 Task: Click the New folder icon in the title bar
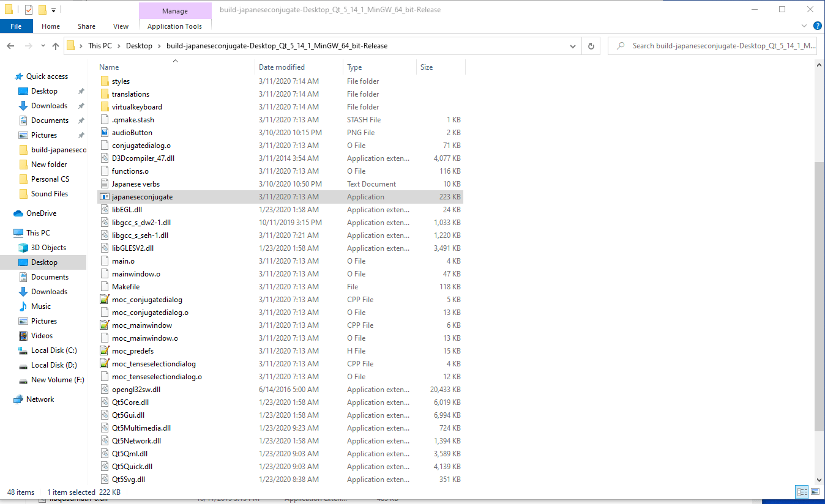pos(42,10)
